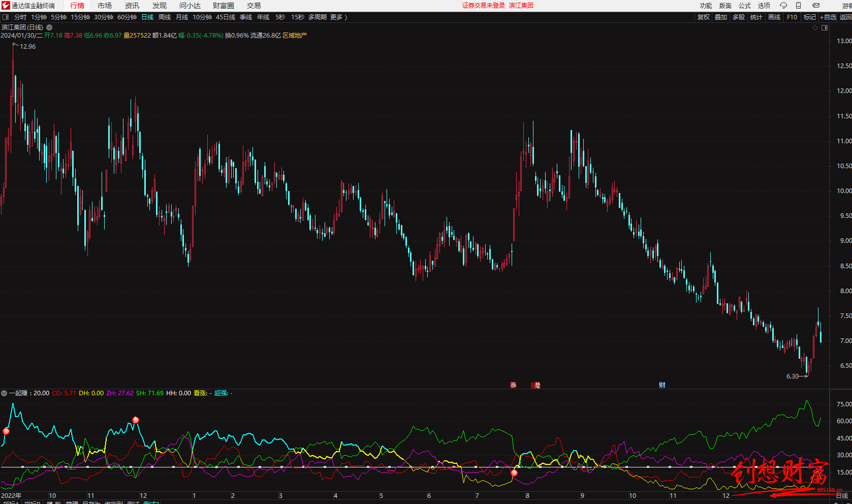Select the 5分钟 period
Image resolution: width=852 pixels, height=504 pixels.
pos(59,17)
